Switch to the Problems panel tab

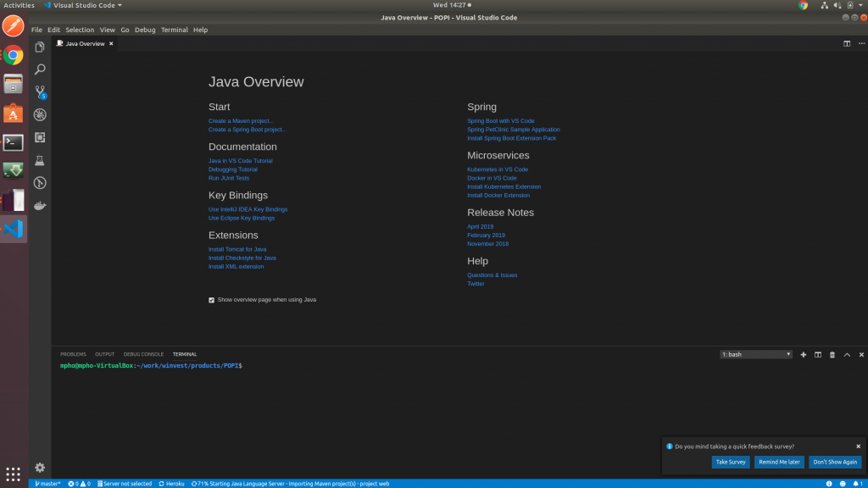[x=73, y=354]
